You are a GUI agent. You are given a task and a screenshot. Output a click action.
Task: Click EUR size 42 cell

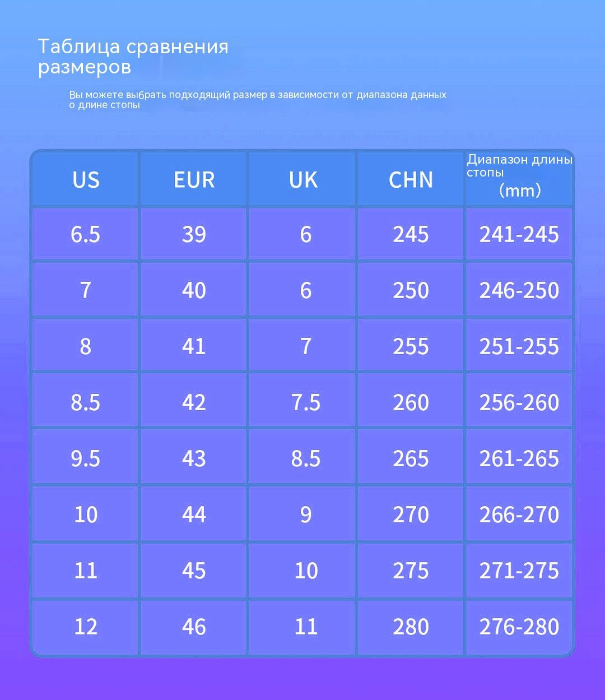click(x=194, y=402)
